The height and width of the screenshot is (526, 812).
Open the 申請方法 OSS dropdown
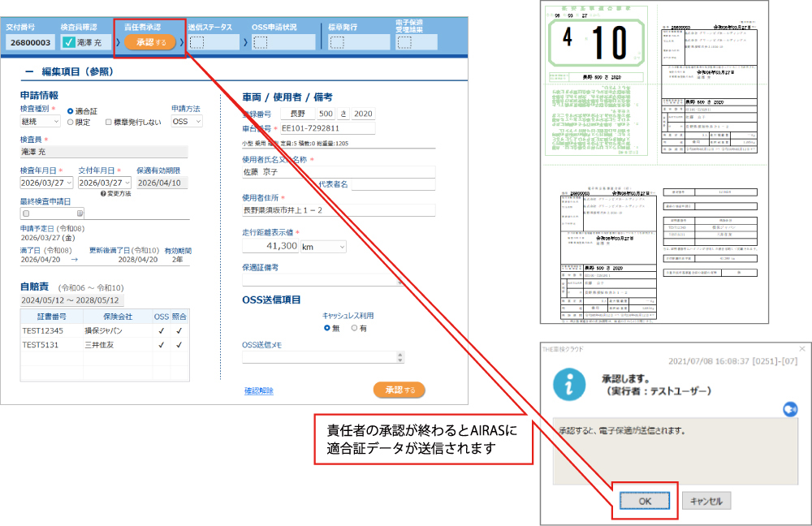pyautogui.click(x=187, y=122)
